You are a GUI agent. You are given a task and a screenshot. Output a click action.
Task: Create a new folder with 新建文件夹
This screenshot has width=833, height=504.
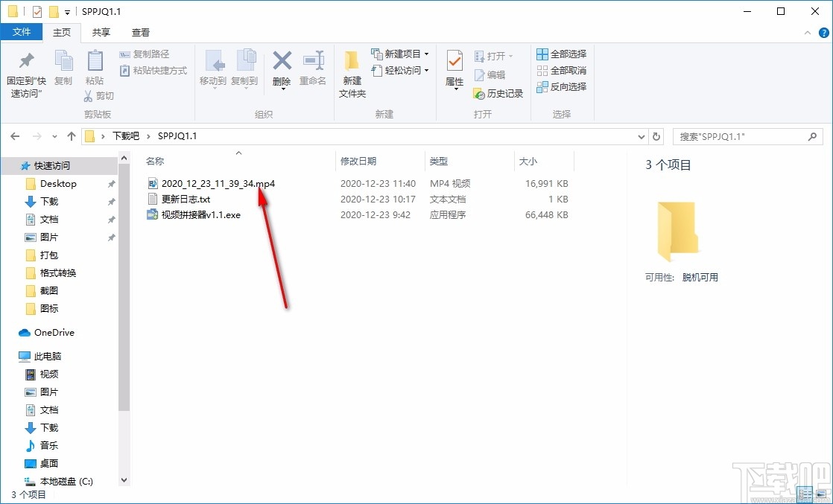coord(351,71)
